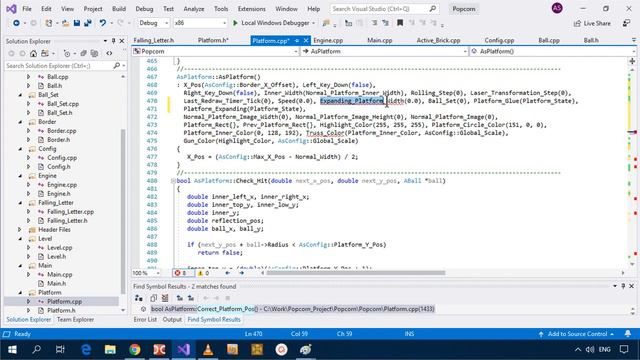
Task: Click the Windows Start button
Action: (12, 349)
